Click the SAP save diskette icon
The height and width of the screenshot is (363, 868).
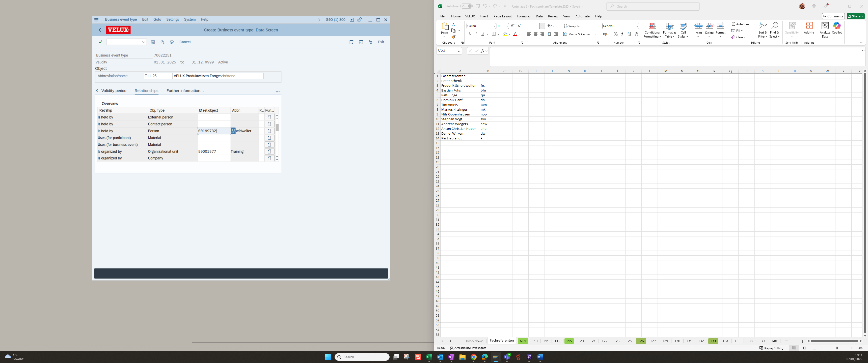[x=153, y=42]
